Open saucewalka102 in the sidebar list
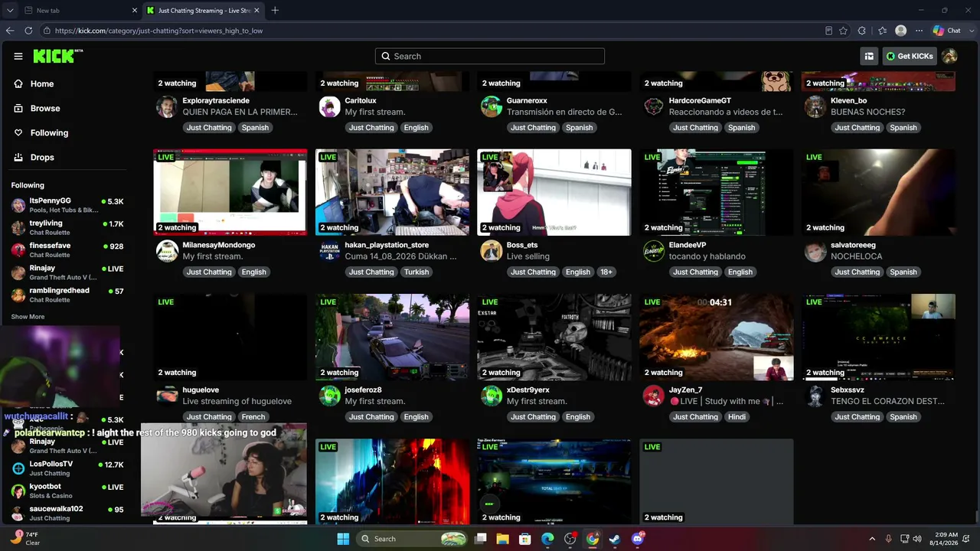The image size is (980, 551). (x=67, y=513)
